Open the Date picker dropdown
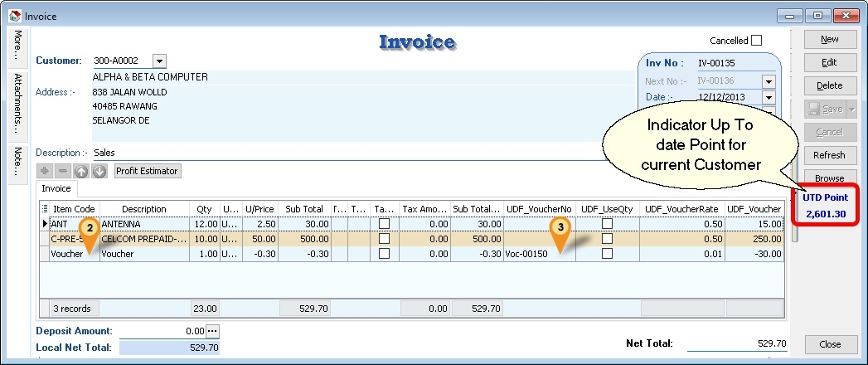This screenshot has width=868, height=365. tap(769, 97)
